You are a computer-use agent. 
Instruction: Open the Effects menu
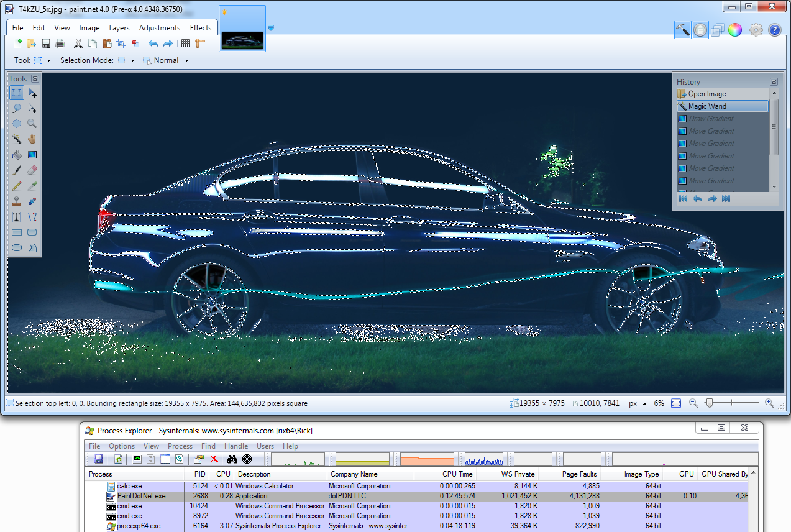(x=201, y=28)
